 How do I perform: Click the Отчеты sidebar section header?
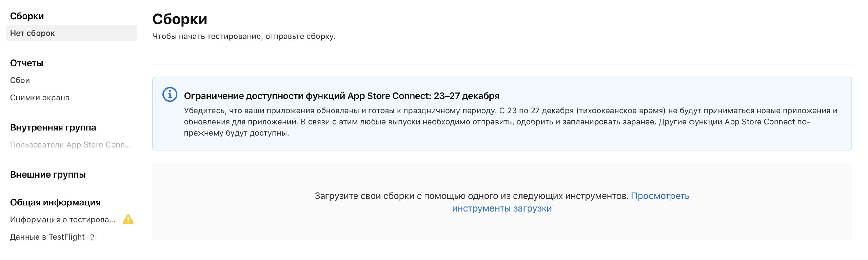point(27,63)
